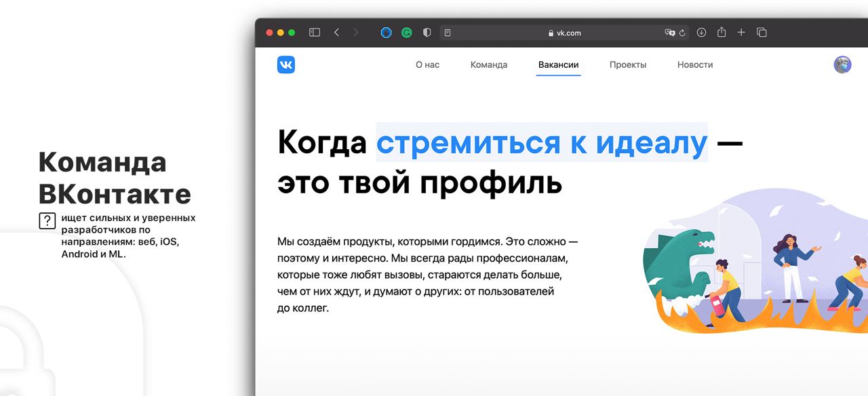This screenshot has width=868, height=396.
Task: Maximize Safari with the green button
Action: click(x=292, y=33)
